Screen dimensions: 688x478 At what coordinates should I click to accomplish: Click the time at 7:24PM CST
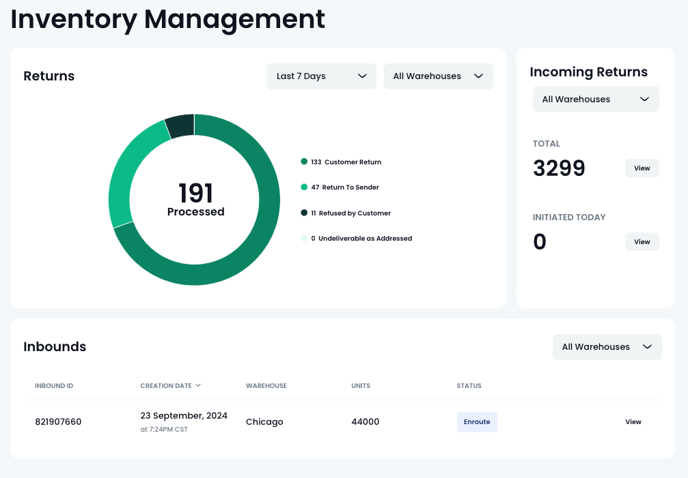click(x=164, y=430)
